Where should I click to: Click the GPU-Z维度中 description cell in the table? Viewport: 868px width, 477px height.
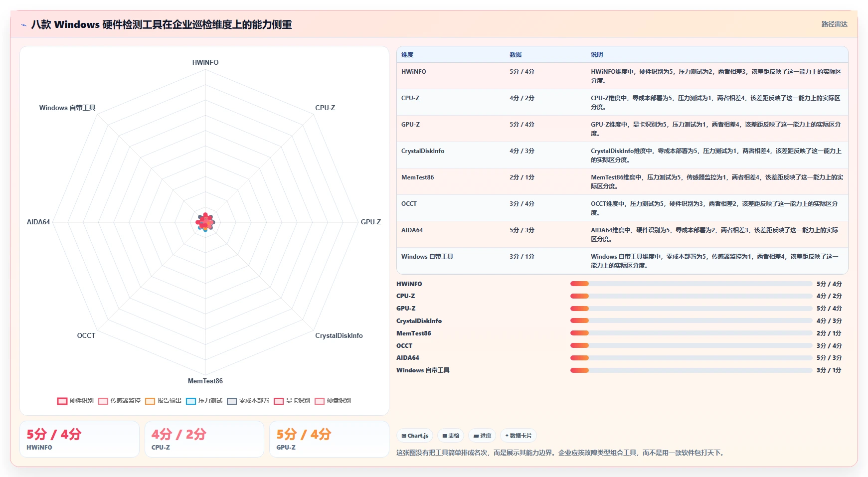point(716,129)
